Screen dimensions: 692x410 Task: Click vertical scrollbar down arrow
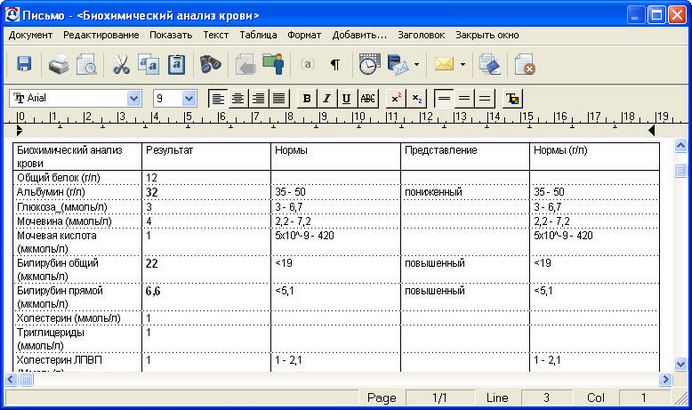tap(681, 364)
